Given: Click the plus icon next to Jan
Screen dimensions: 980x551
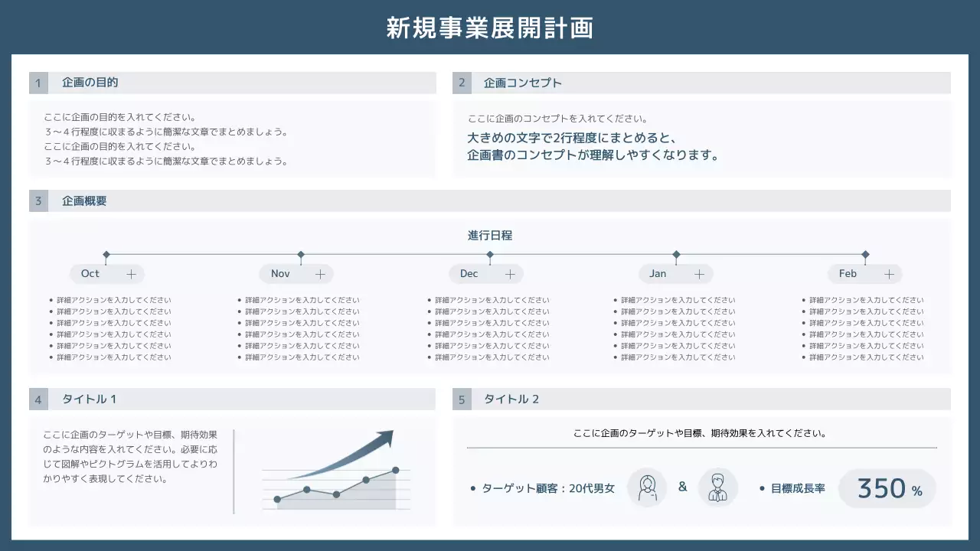Looking at the screenshot, I should click(698, 273).
